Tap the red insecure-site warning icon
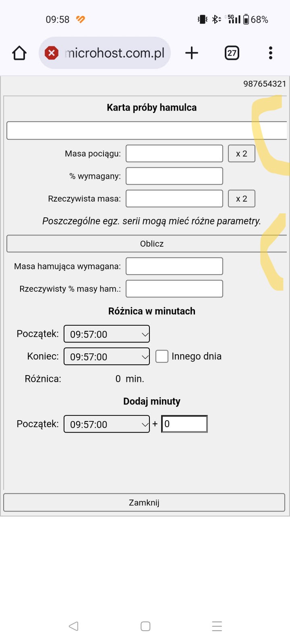The image size is (290, 644). tap(52, 53)
